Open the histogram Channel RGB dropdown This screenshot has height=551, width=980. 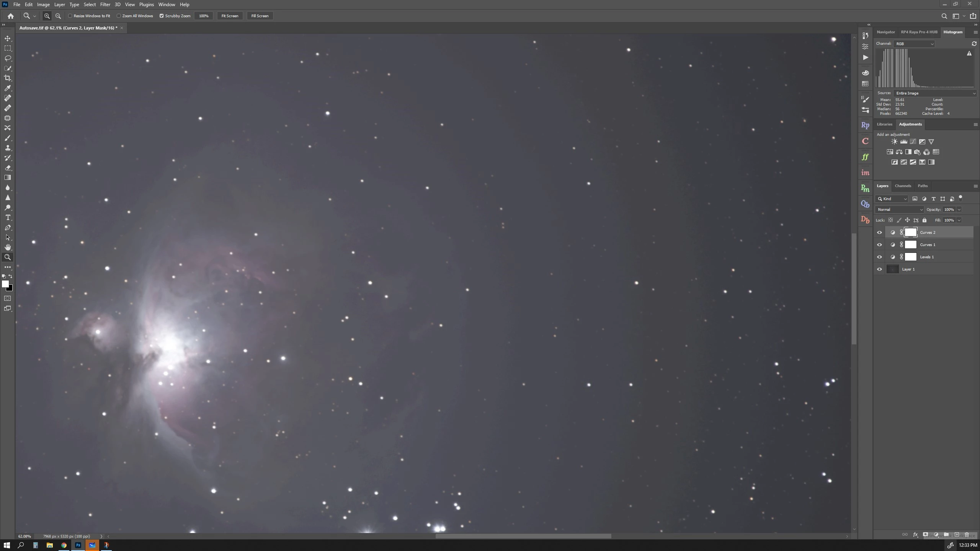click(914, 44)
